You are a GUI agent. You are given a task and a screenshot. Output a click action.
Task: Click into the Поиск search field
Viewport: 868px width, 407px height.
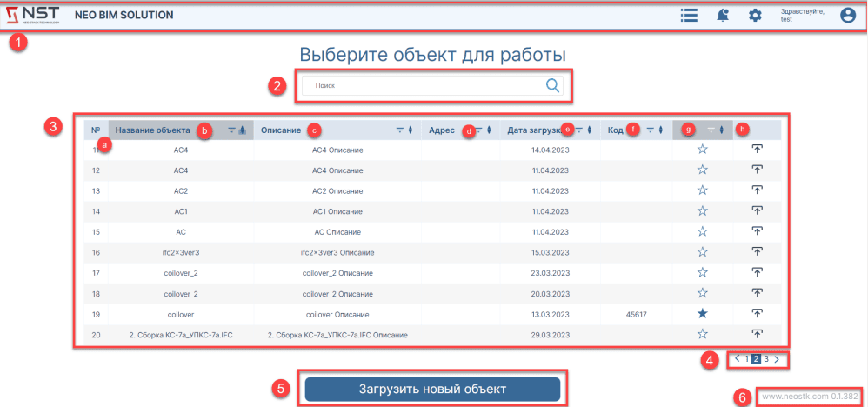point(422,86)
